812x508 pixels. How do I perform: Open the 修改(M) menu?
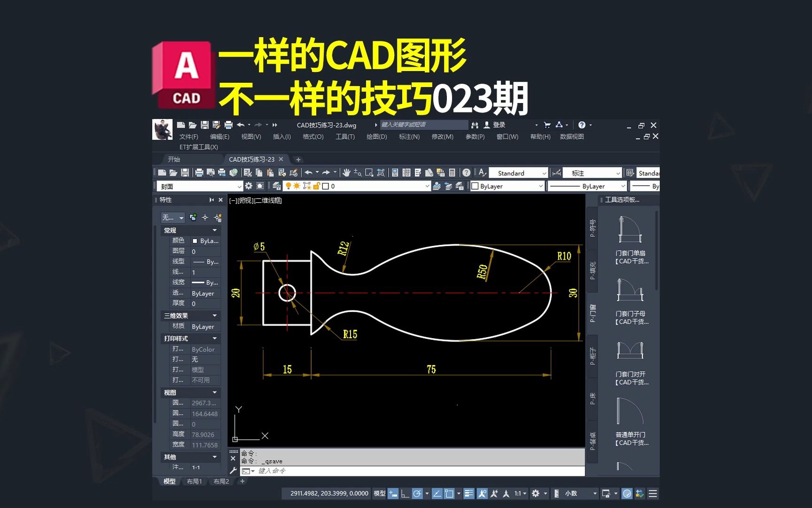442,136
